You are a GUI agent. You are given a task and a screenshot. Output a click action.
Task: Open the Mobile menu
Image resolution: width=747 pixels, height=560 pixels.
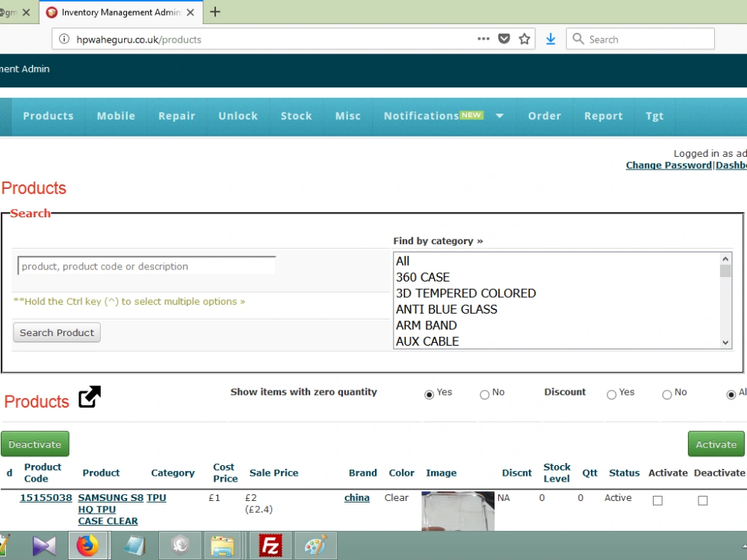[116, 116]
